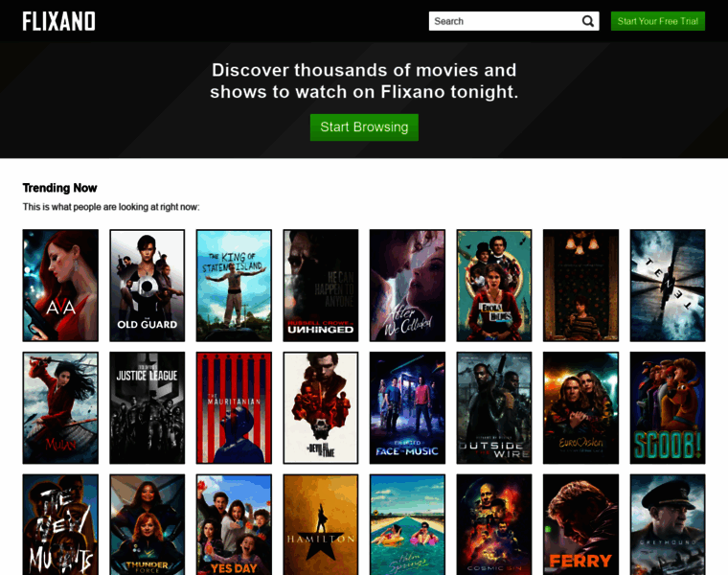Screen dimensions: 728x575
Task: Open the Ava movie poster
Action: (60, 286)
